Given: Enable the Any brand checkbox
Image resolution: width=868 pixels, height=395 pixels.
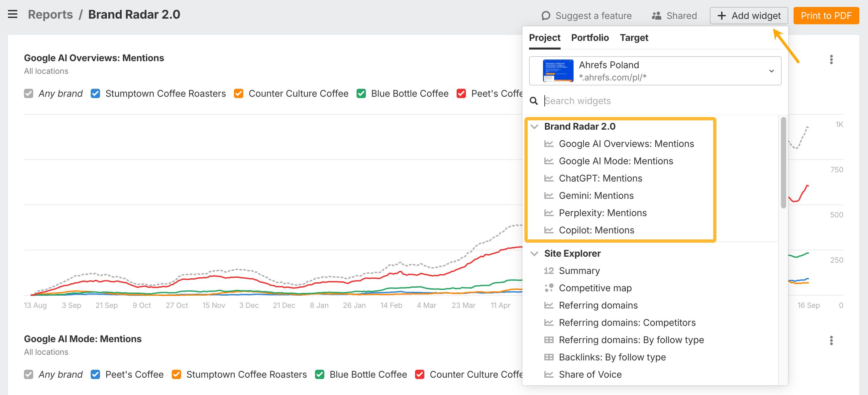Looking at the screenshot, I should coord(28,93).
